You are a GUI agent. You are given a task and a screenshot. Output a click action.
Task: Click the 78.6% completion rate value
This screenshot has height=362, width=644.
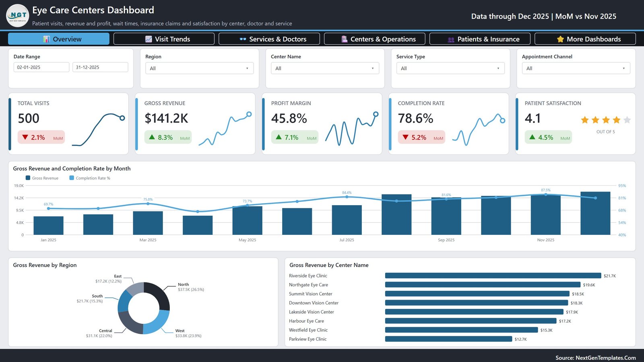pyautogui.click(x=415, y=118)
